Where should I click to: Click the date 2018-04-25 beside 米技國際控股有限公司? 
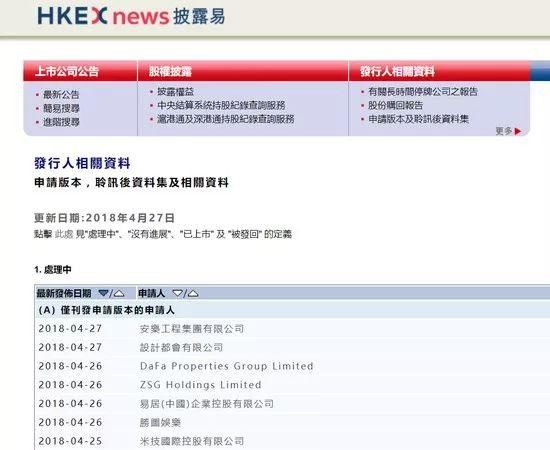pos(70,441)
